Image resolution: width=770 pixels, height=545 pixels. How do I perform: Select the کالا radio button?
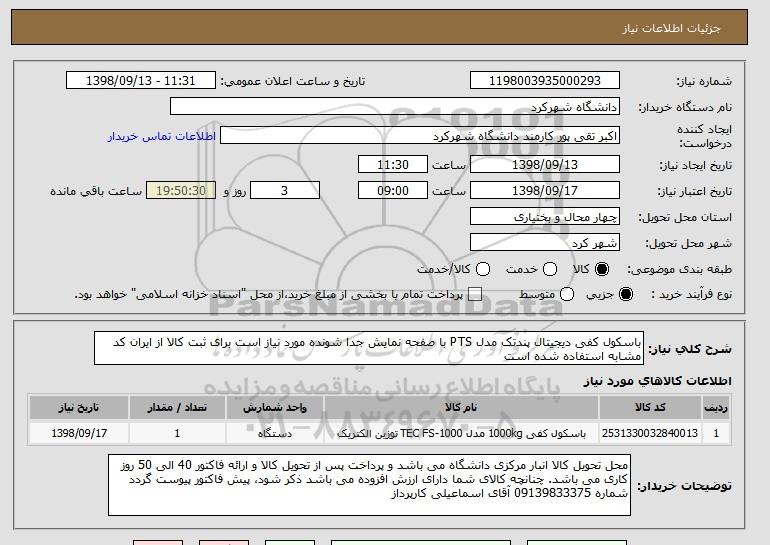[x=602, y=269]
